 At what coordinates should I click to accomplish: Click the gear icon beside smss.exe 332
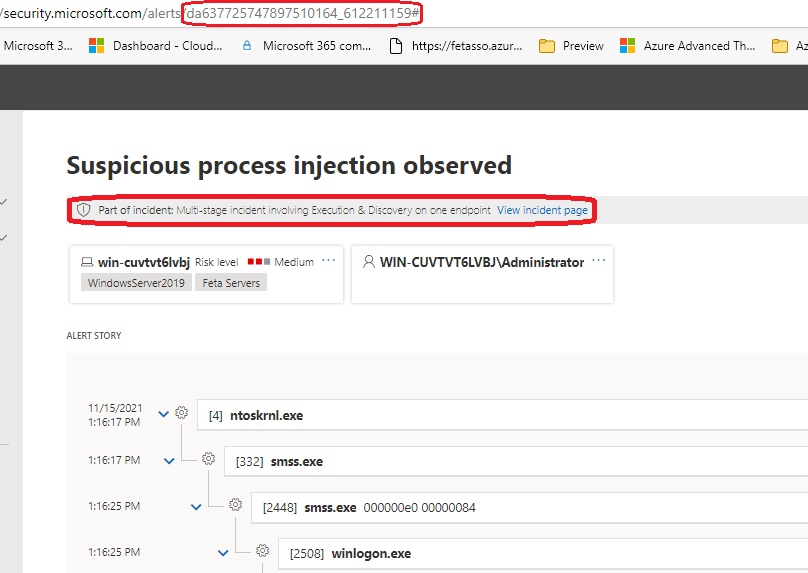(208, 459)
